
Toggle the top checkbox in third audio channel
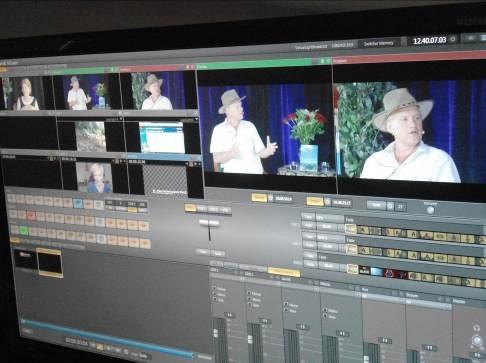[x=285, y=304]
